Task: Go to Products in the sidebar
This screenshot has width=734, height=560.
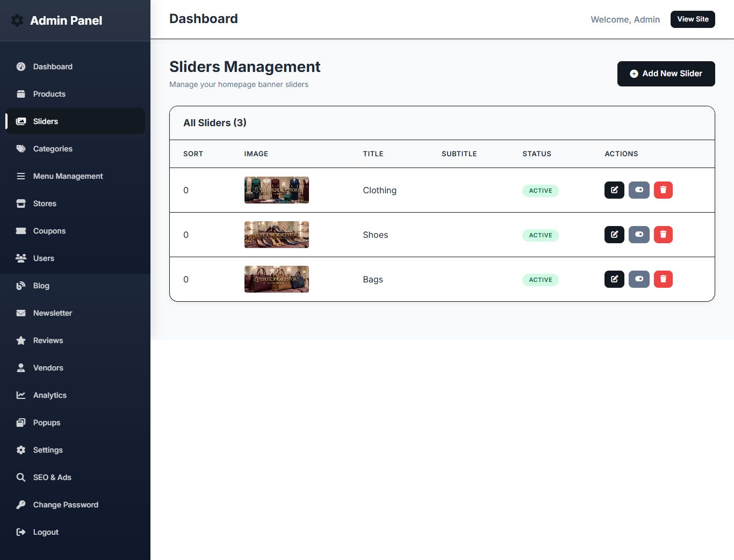Action: pyautogui.click(x=75, y=94)
